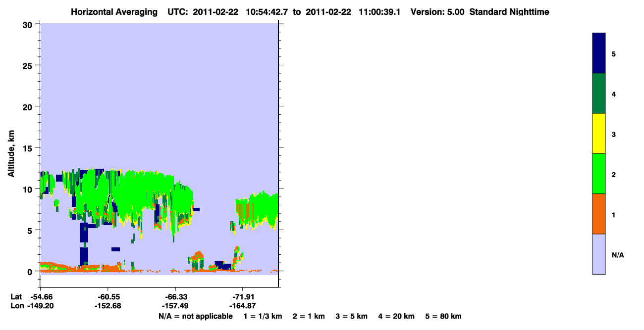Click legend text '3 = 5 km'
Image resolution: width=644 pixels, height=330 pixels.
(x=352, y=316)
